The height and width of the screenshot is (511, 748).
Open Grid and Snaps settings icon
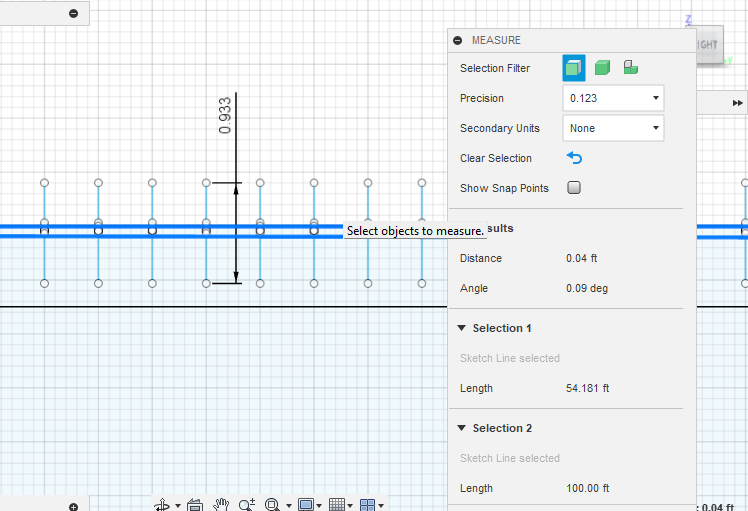[337, 505]
